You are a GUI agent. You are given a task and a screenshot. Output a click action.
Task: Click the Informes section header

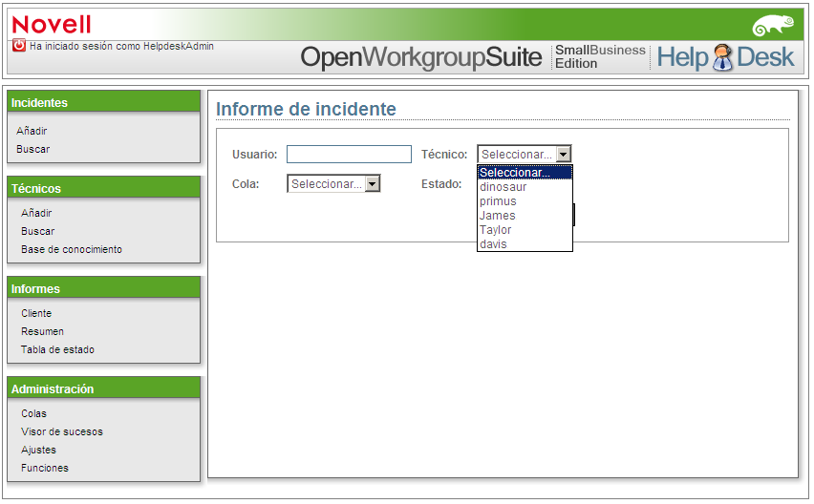click(104, 288)
